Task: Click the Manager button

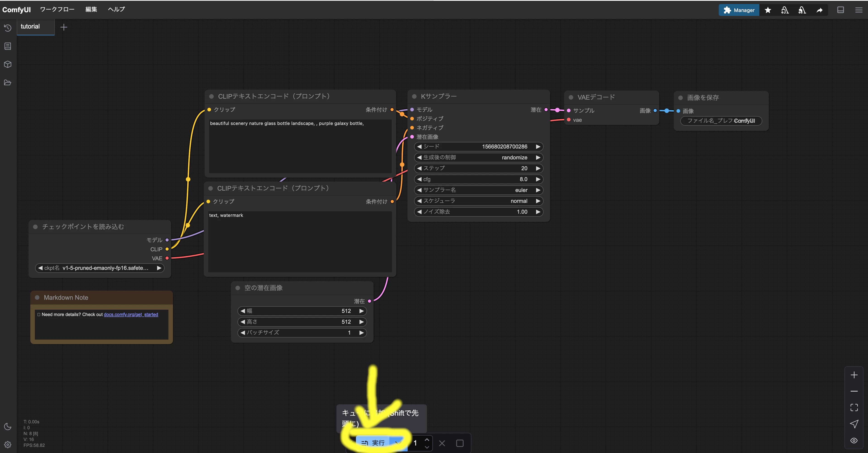Action: point(739,10)
